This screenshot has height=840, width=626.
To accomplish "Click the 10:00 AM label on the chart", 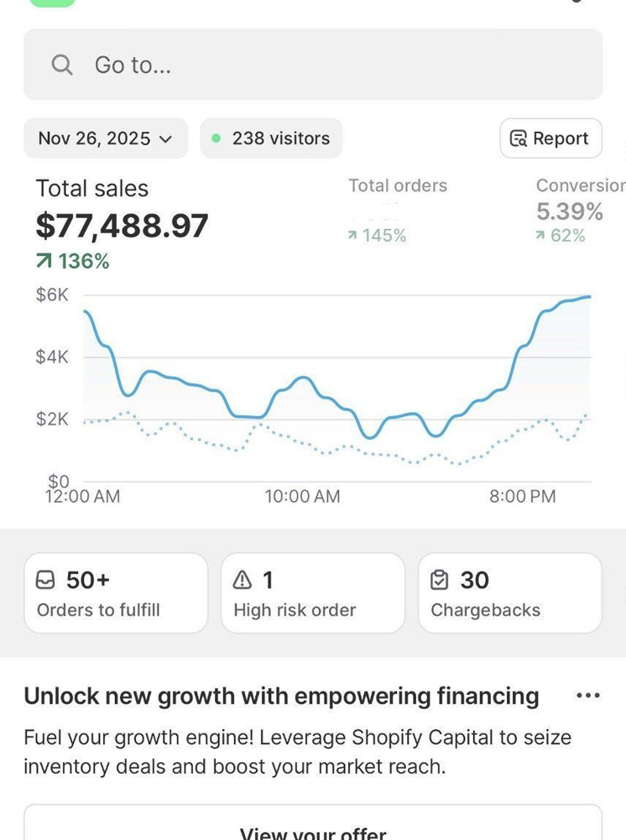I will click(x=302, y=497).
